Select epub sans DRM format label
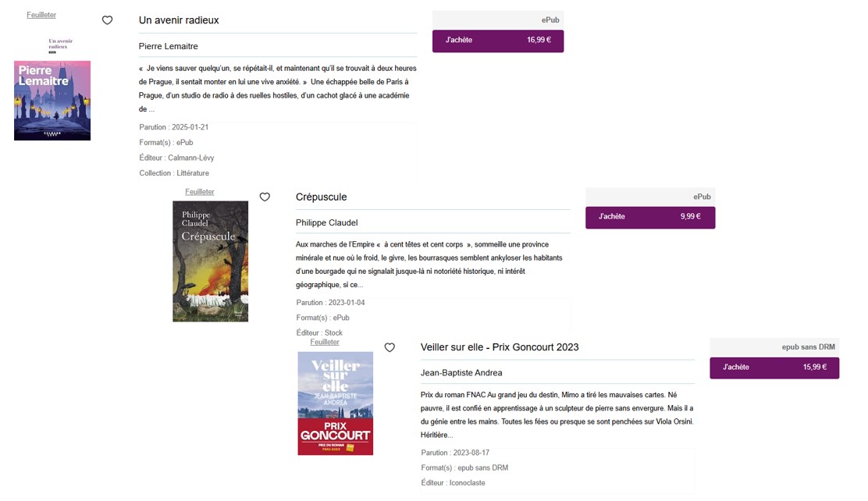 (808, 347)
